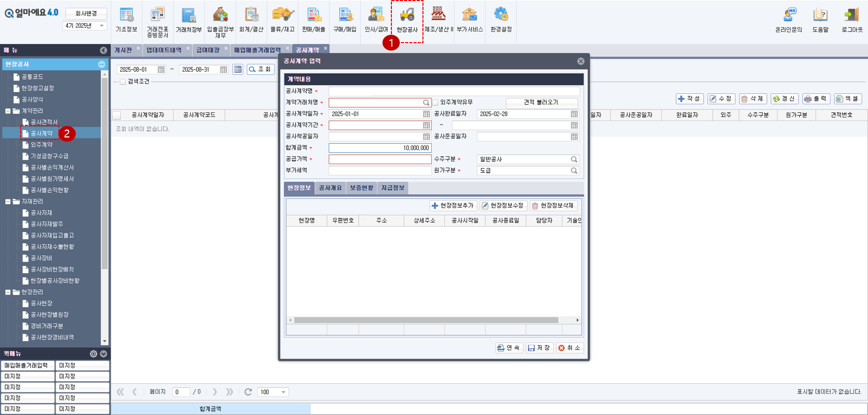Viewport: 868px width, 415px height.
Task: Open 퀵메뉴 settings gear icon
Action: 93,354
